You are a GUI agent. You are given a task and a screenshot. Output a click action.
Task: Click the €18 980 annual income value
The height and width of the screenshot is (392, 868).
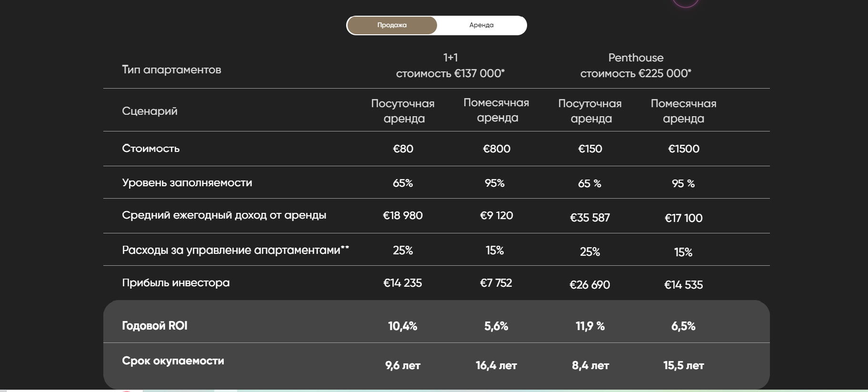click(x=403, y=215)
